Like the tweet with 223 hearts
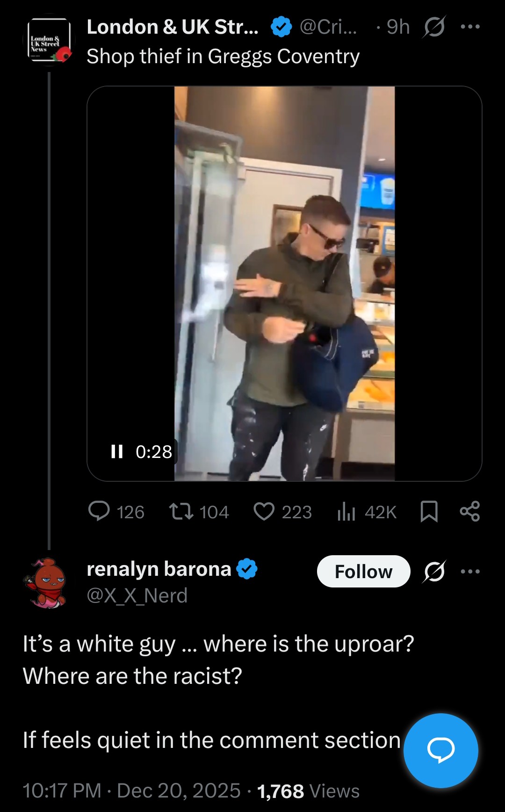 [x=282, y=512]
